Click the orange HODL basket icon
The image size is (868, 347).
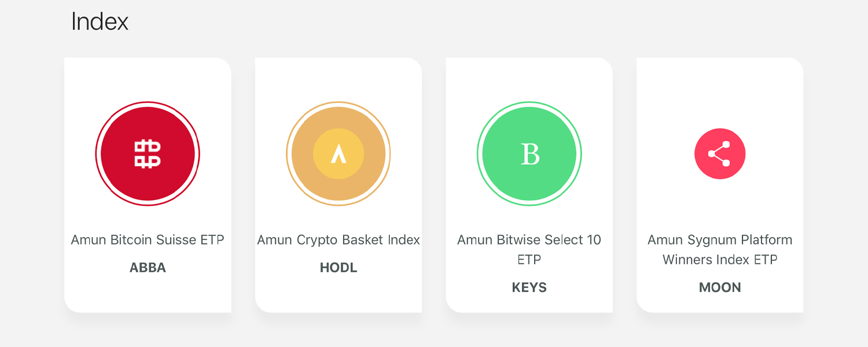tap(339, 154)
